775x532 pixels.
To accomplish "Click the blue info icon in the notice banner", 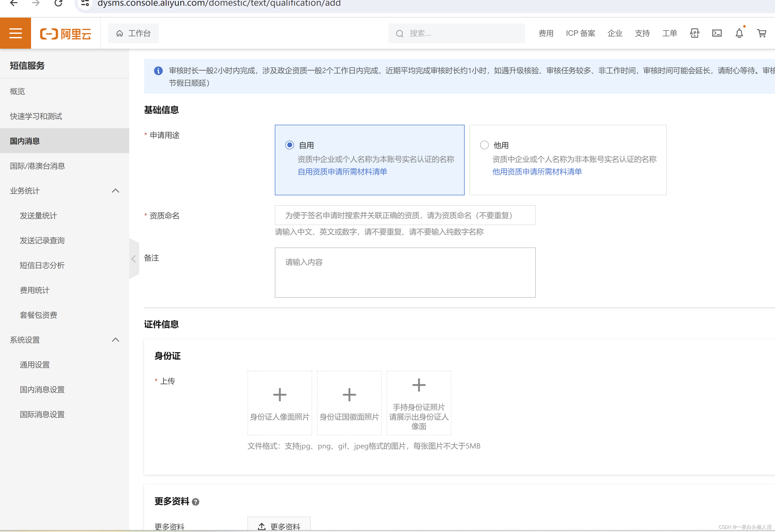I will coord(158,71).
